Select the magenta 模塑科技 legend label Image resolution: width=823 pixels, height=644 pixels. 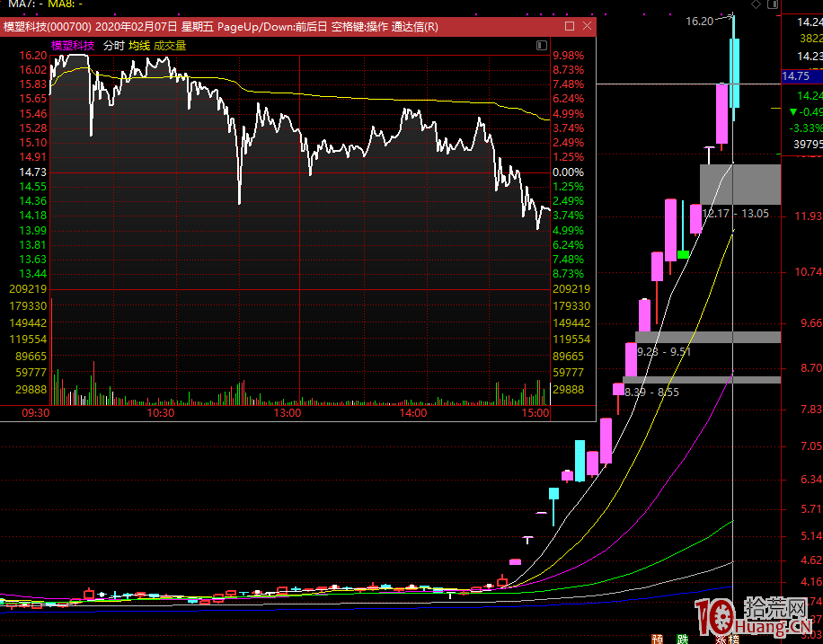coord(73,46)
